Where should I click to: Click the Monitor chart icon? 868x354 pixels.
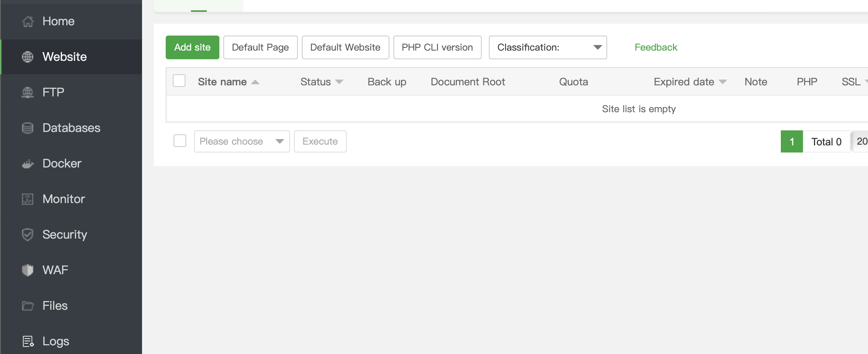(x=28, y=199)
